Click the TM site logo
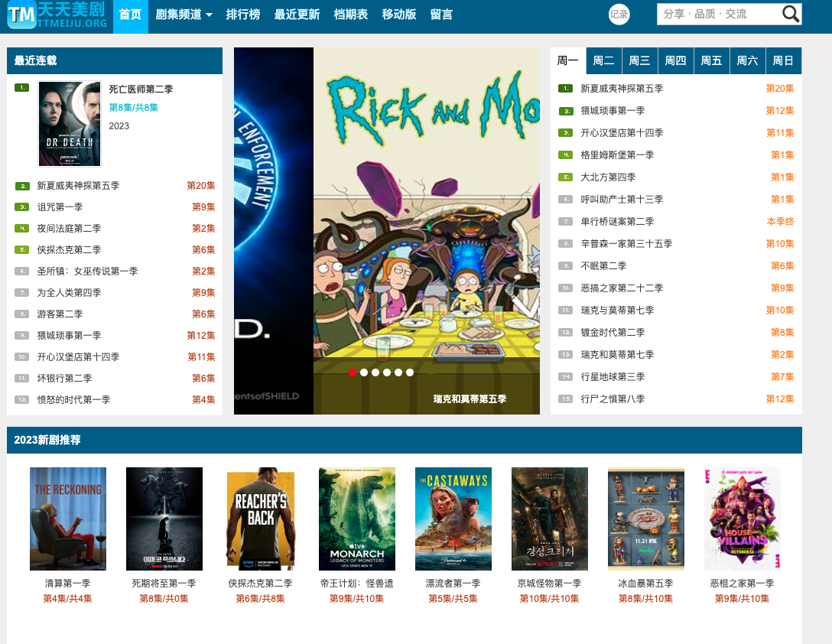This screenshot has width=832, height=644. click(x=57, y=15)
